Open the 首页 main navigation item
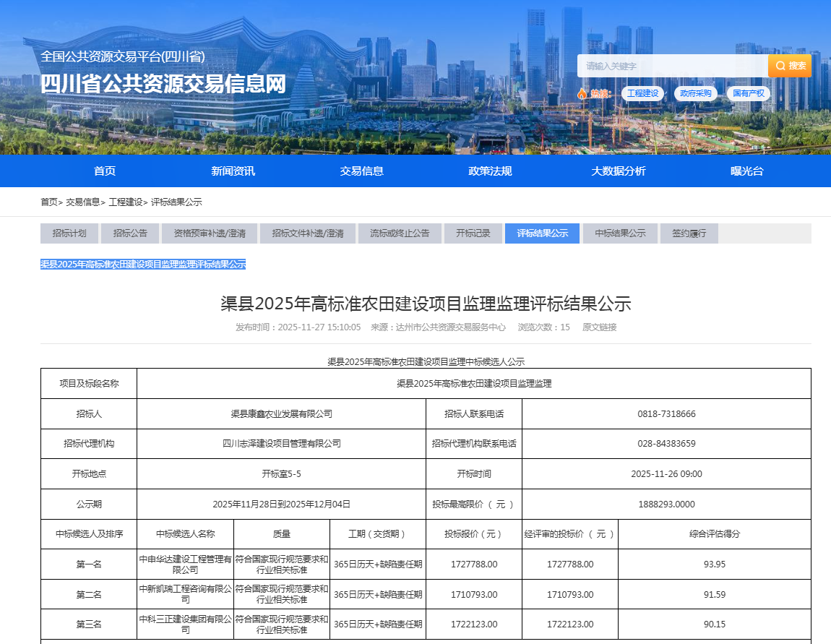Image resolution: width=831 pixels, height=644 pixels. pyautogui.click(x=105, y=171)
